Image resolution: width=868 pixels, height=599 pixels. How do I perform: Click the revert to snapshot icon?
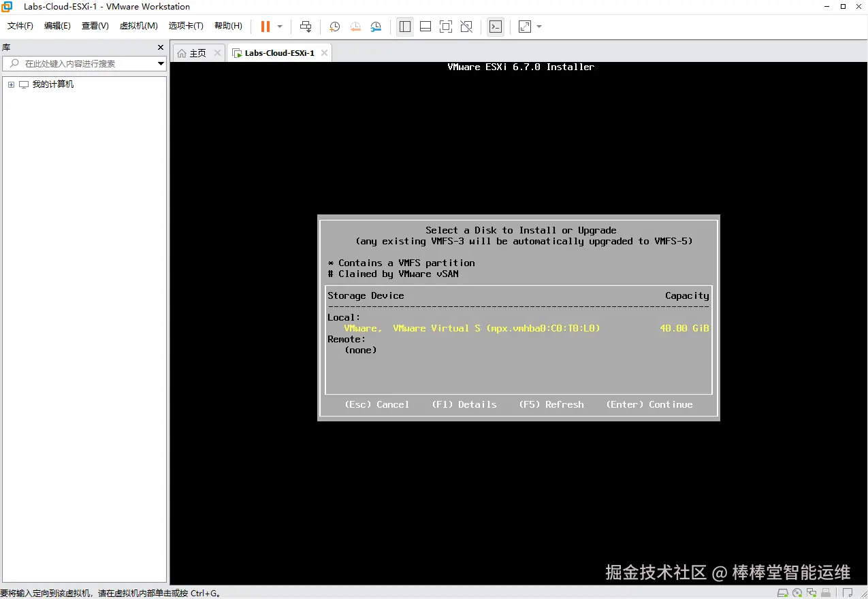tap(355, 27)
